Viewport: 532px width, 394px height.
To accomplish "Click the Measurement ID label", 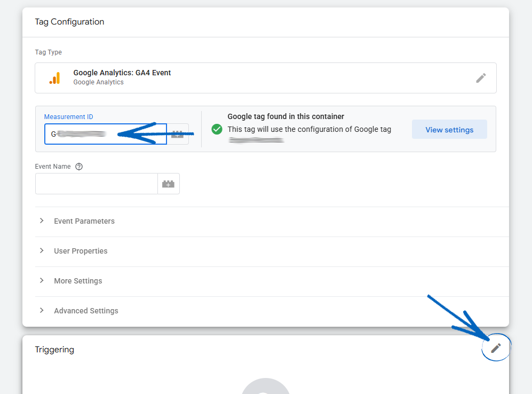I will (68, 117).
